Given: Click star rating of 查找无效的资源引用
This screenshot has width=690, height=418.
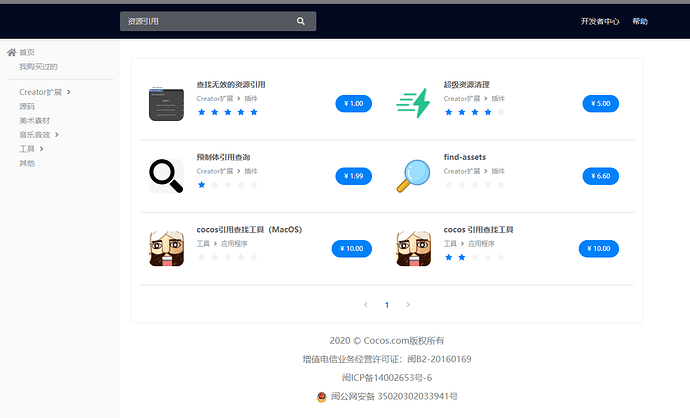Looking at the screenshot, I should 228,112.
